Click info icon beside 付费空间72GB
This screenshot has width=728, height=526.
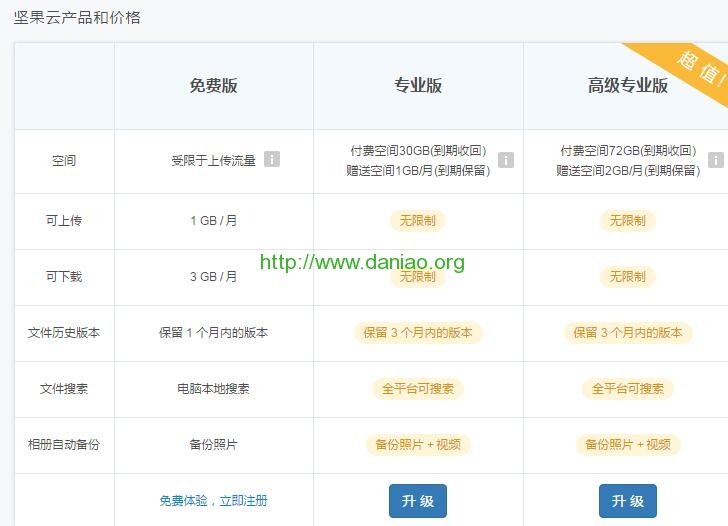point(715,160)
